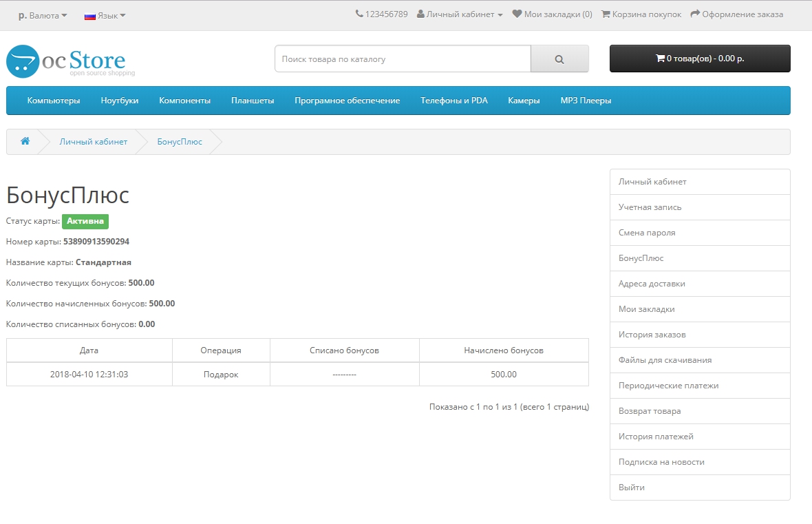
Task: Open Личный кабинет dropdown in top bar
Action: point(460,14)
